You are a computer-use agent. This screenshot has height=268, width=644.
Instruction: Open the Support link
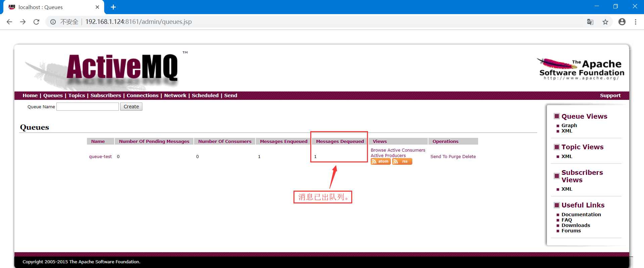(610, 95)
